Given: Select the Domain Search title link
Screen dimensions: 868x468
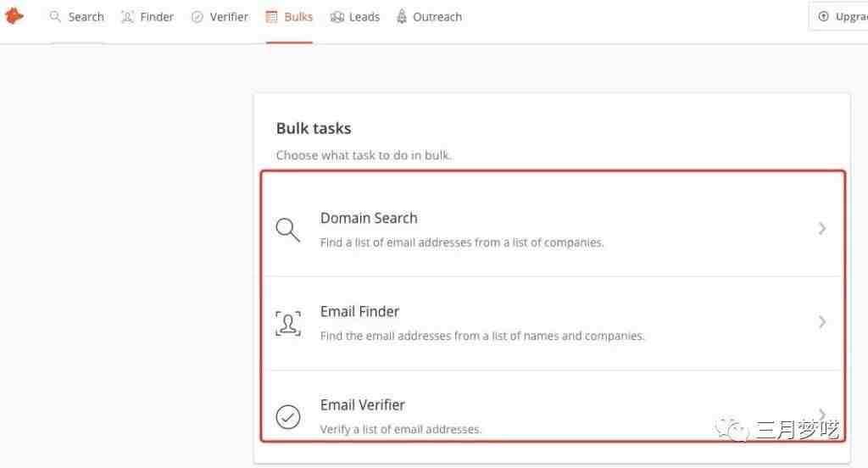Looking at the screenshot, I should point(369,218).
